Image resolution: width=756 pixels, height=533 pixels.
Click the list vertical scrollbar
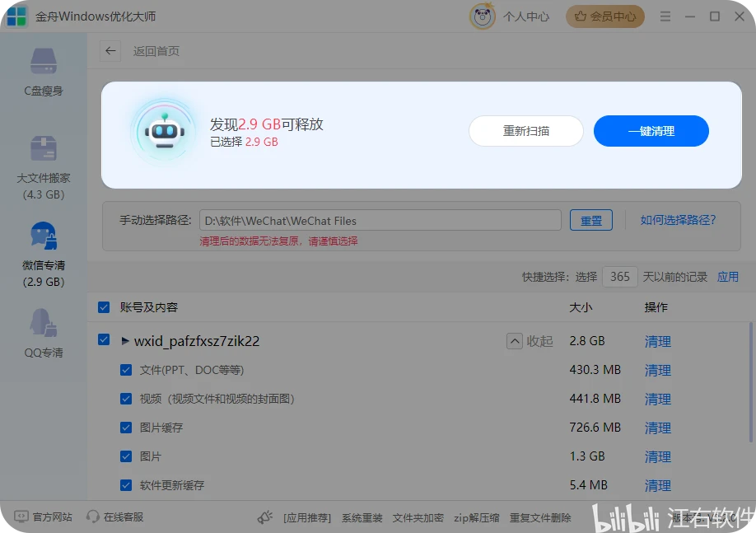click(751, 382)
